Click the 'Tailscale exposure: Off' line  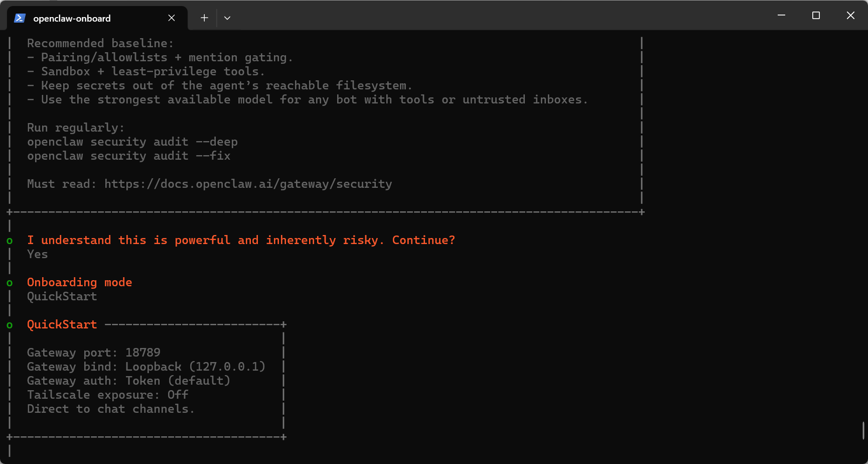(x=107, y=395)
